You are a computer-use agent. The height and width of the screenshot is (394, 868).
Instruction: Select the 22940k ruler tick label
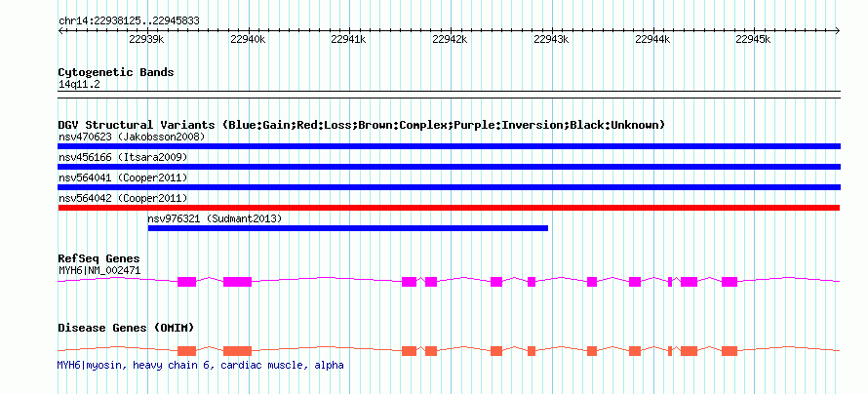point(248,39)
